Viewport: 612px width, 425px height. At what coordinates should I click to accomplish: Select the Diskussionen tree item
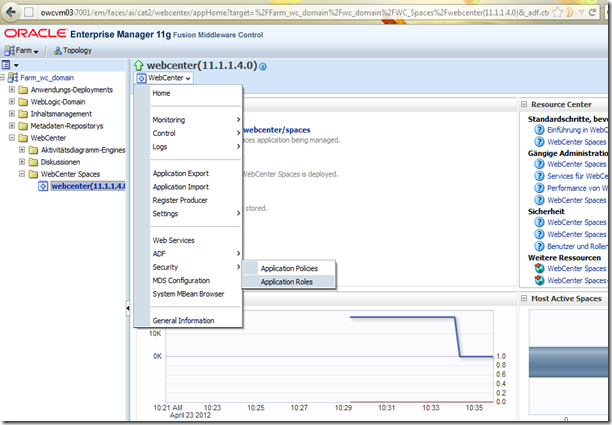pyautogui.click(x=60, y=162)
